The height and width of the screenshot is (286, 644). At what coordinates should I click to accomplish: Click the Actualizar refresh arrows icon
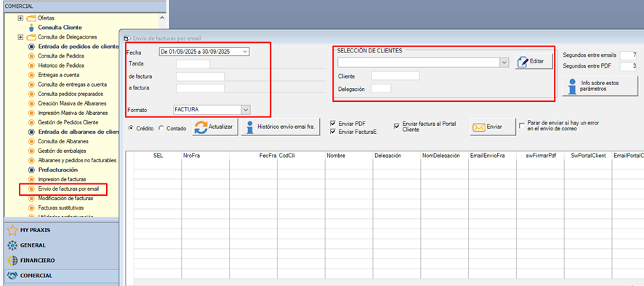coord(201,127)
